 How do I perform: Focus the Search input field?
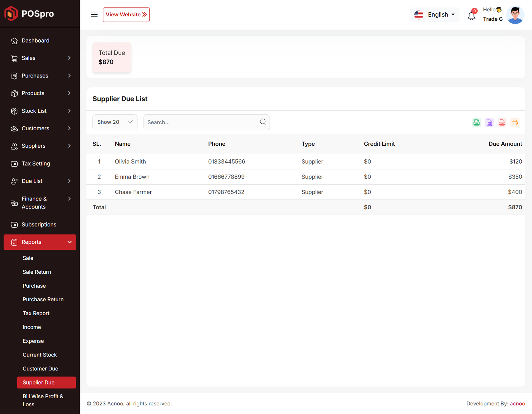pyautogui.click(x=201, y=122)
